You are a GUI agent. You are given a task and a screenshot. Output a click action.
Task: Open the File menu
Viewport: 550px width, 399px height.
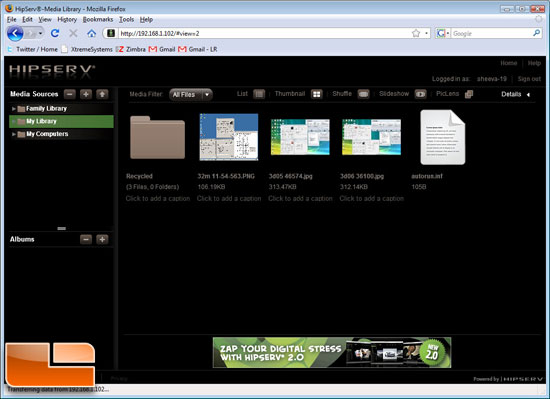11,20
